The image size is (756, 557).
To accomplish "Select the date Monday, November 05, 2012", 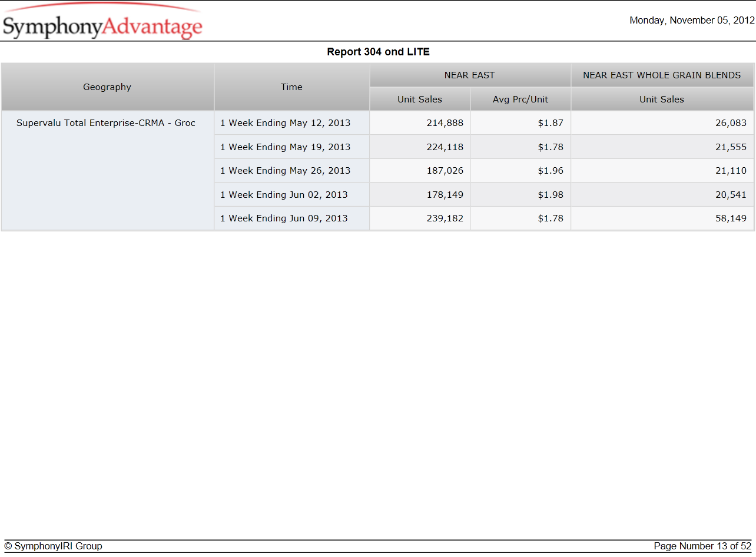I will 692,20.
